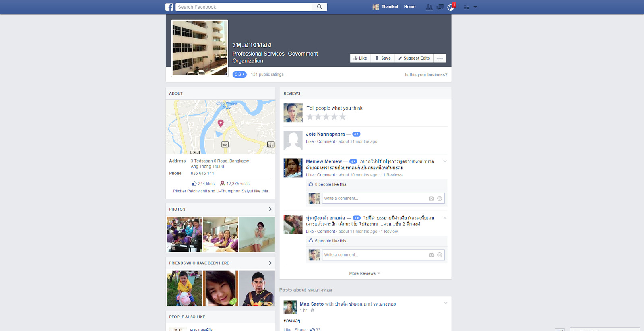Click the 1-star badge on third review

click(x=357, y=218)
